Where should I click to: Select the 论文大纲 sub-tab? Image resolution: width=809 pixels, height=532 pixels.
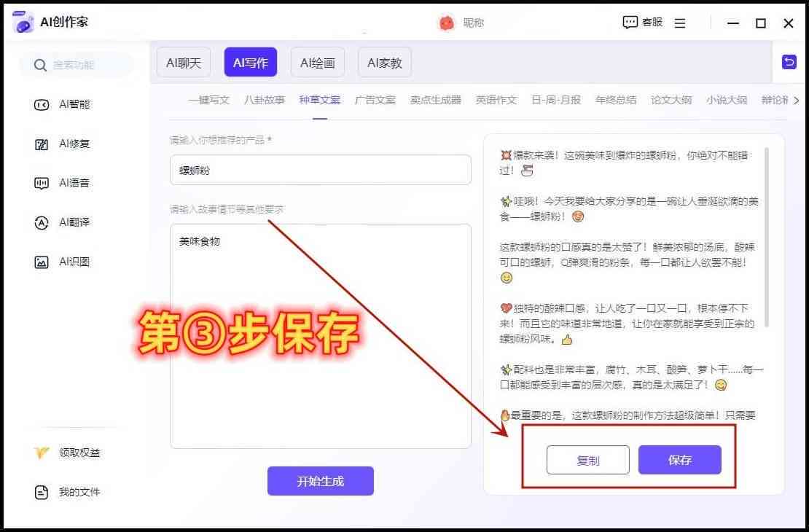(x=671, y=100)
